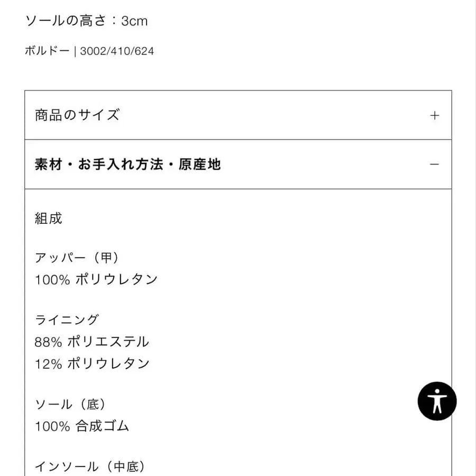Click the ソールの高さ：3cm text

coord(86,21)
